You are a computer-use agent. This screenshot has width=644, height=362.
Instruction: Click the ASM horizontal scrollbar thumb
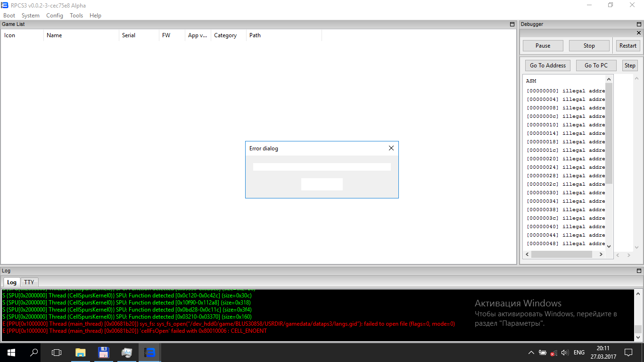tap(561, 255)
